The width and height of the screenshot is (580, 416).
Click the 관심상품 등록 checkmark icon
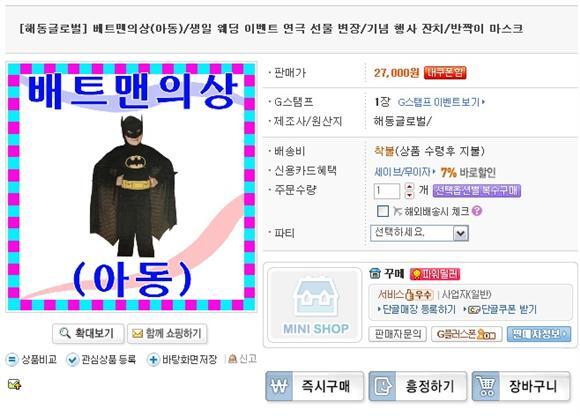tap(72, 359)
